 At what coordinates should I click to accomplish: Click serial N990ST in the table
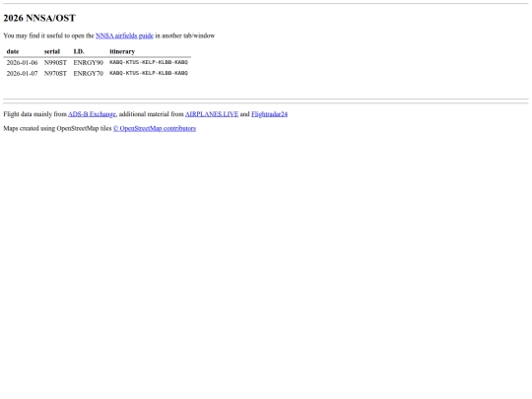(x=55, y=63)
